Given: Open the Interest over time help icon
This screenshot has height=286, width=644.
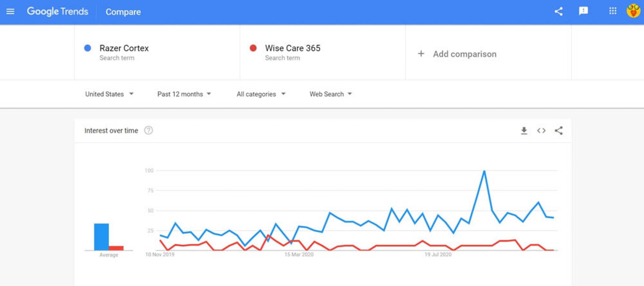Looking at the screenshot, I should click(x=148, y=130).
